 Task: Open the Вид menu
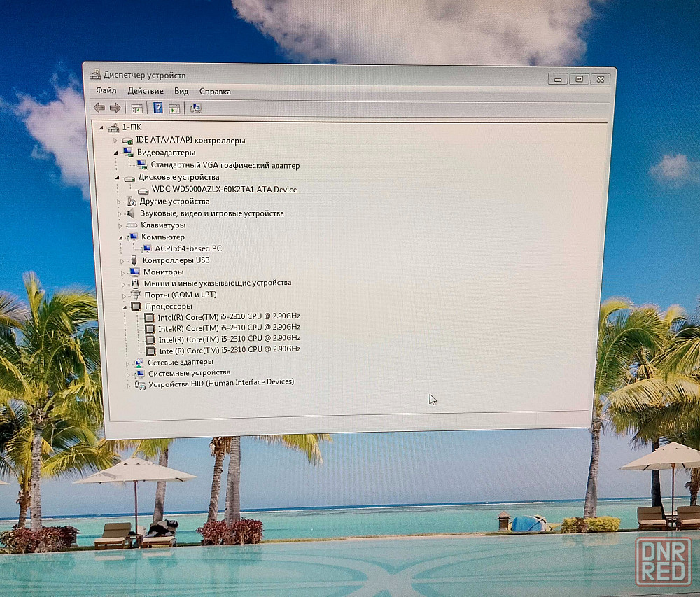pos(181,92)
